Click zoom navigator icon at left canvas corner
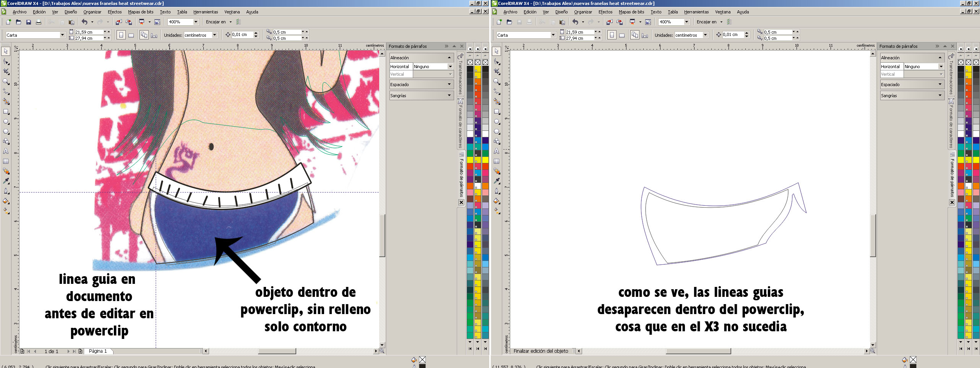 [381, 351]
